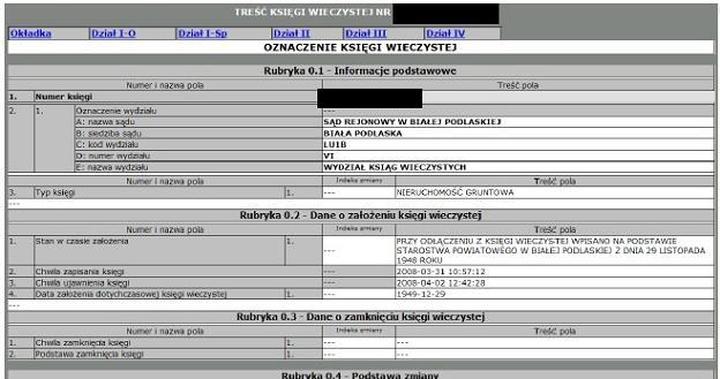Screen dimensions: 720x379
Task: Click the B: siedziba sądu label
Action: [x=108, y=133]
